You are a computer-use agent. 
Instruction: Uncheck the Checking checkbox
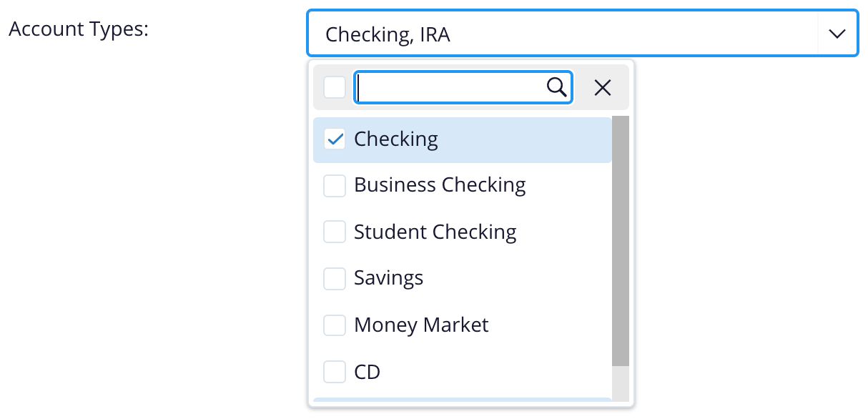[335, 139]
